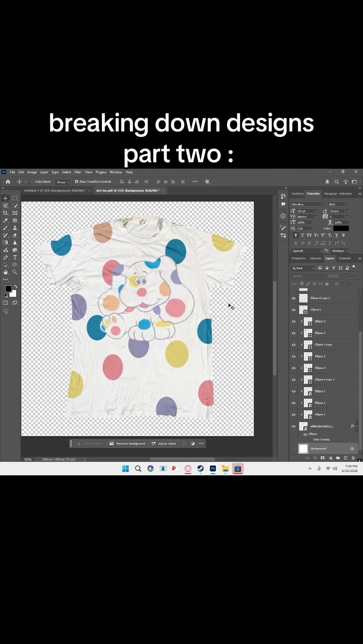Hide the Ellipse 4 copy 2 layer
The image size is (363, 644).
(294, 379)
